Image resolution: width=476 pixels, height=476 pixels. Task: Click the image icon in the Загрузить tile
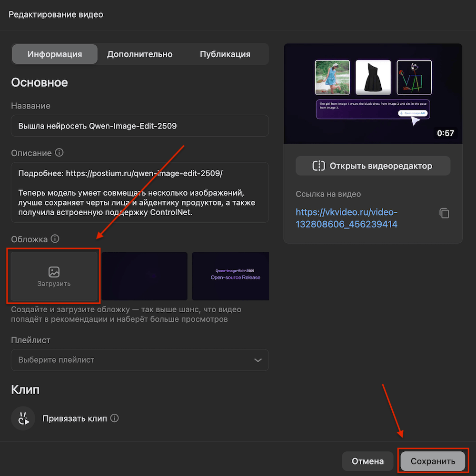[x=54, y=272]
